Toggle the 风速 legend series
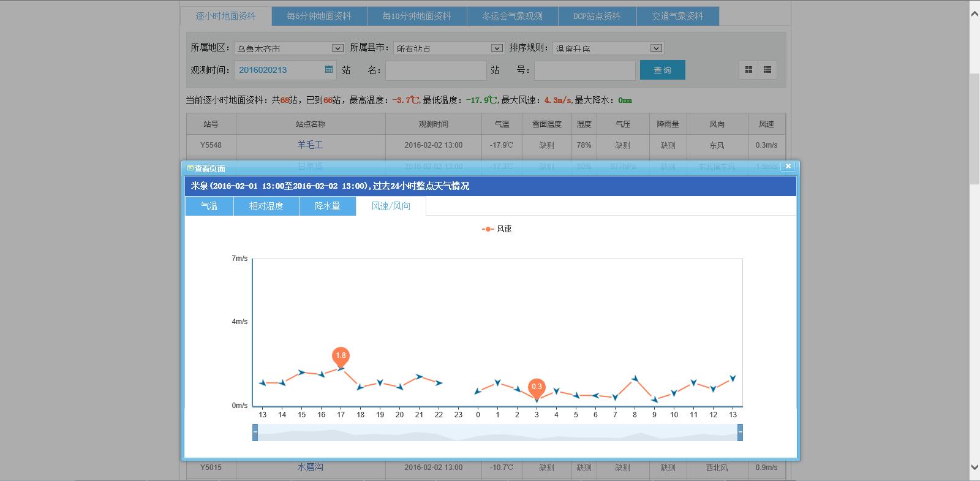980x481 pixels. [497, 229]
